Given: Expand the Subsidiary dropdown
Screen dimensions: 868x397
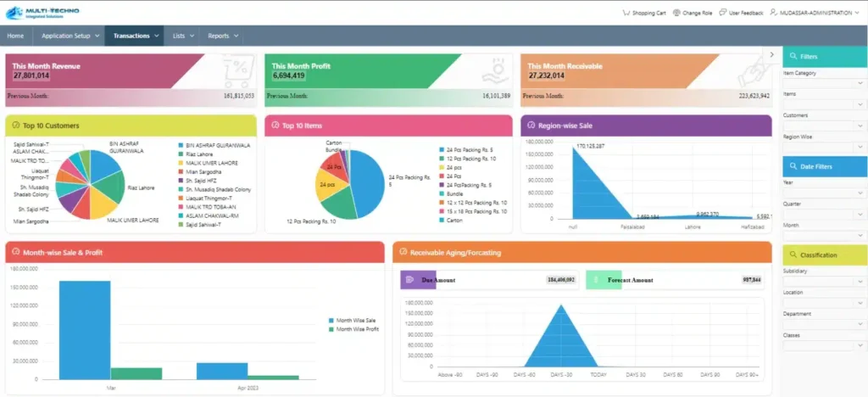Looking at the screenshot, I should coord(824,282).
